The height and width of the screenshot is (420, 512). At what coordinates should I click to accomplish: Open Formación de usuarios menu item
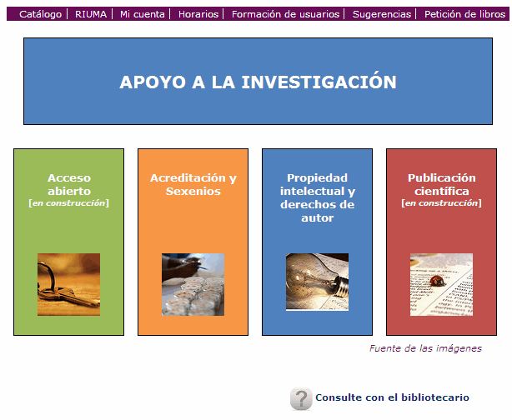285,14
